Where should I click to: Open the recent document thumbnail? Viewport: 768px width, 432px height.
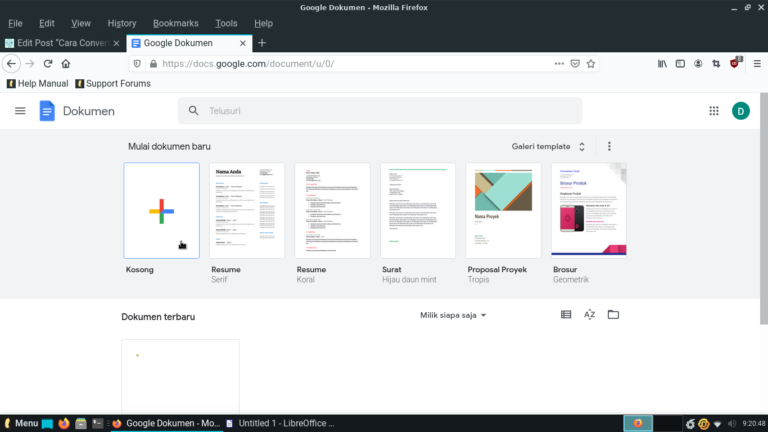pyautogui.click(x=180, y=377)
